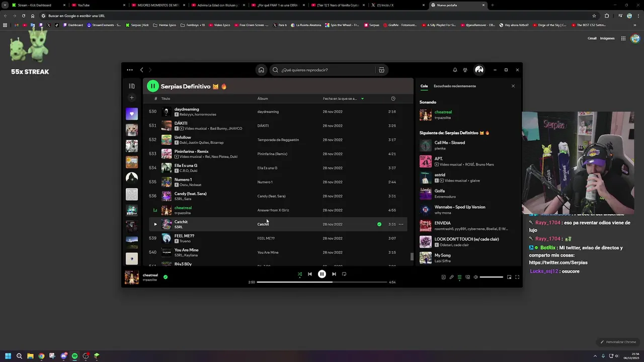The height and width of the screenshot is (362, 644).
Task: Switch to Escuchado recientemente tab
Action: [x=455, y=86]
